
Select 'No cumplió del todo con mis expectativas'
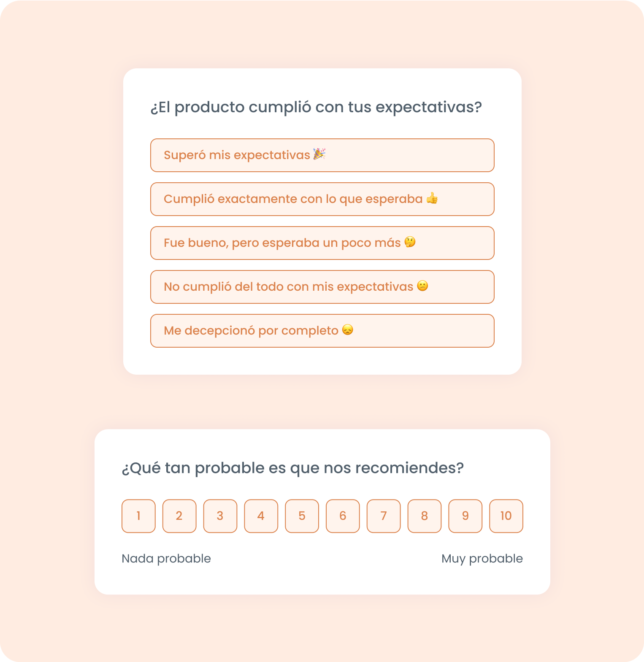pos(322,287)
